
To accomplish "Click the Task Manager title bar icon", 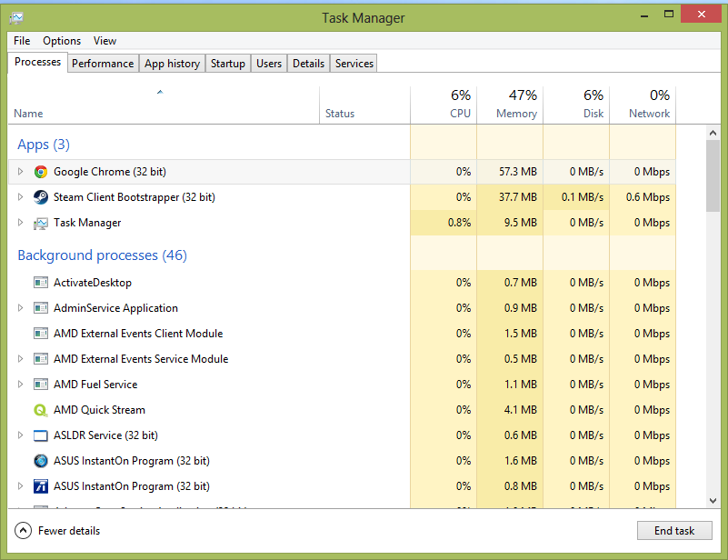I will pyautogui.click(x=16, y=17).
